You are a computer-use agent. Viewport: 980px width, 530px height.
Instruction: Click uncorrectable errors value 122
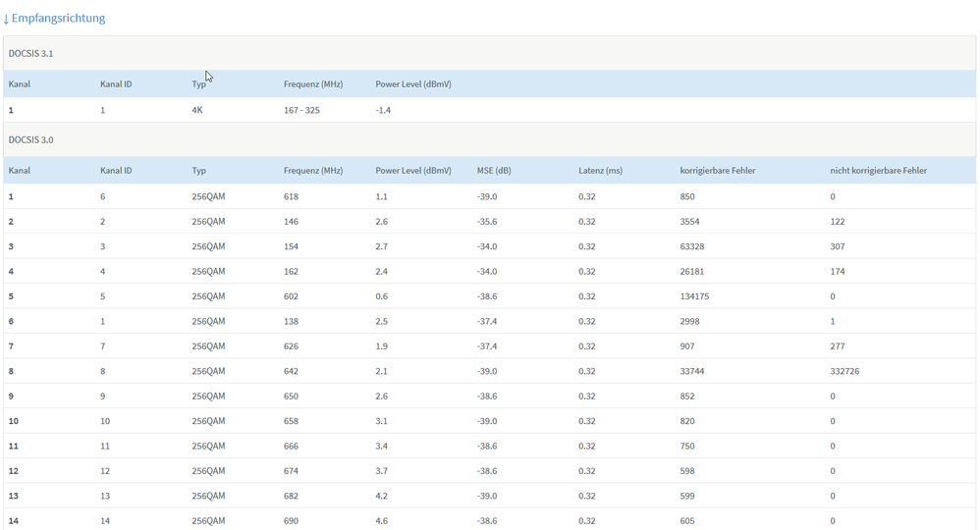click(x=838, y=221)
